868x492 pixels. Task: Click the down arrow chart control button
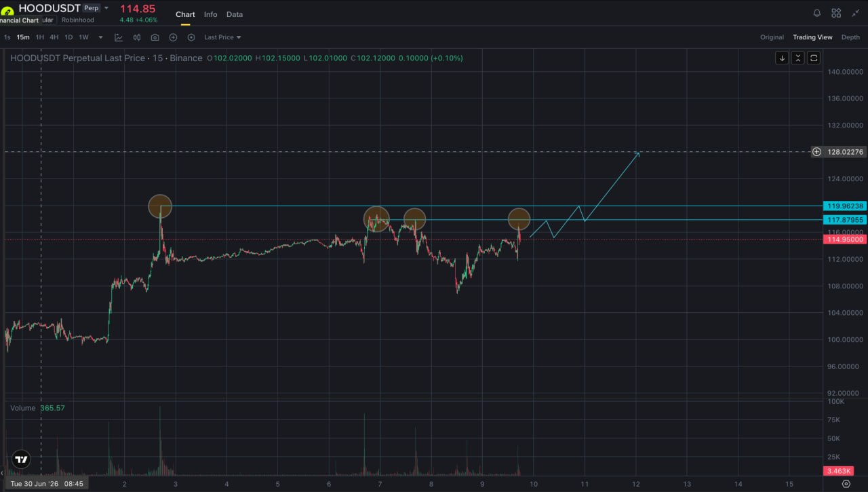coord(782,58)
